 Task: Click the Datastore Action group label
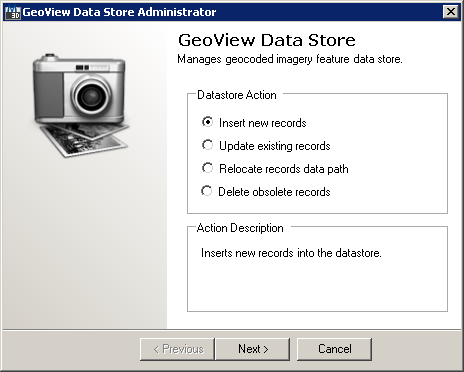[x=237, y=95]
